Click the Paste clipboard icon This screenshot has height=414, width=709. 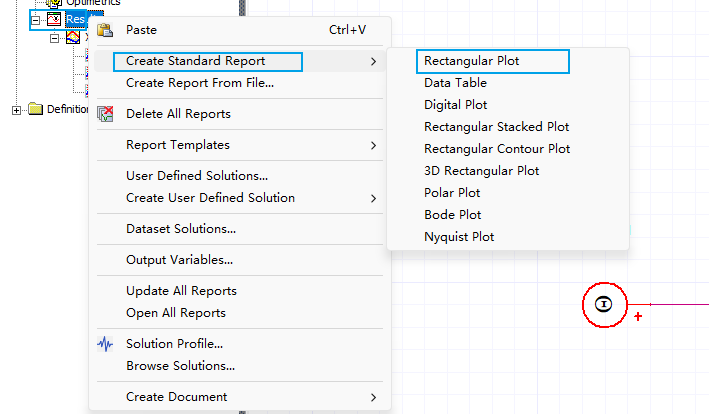pyautogui.click(x=105, y=31)
